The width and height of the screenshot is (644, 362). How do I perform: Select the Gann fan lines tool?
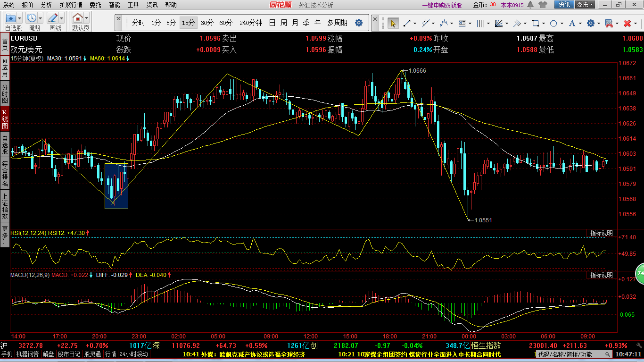coord(499,23)
